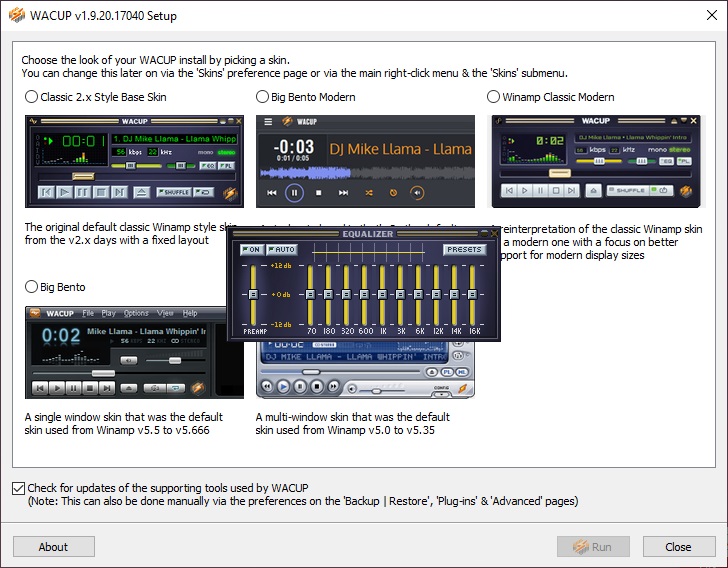Click the pause icon in Big Bento Modern preview

[295, 192]
